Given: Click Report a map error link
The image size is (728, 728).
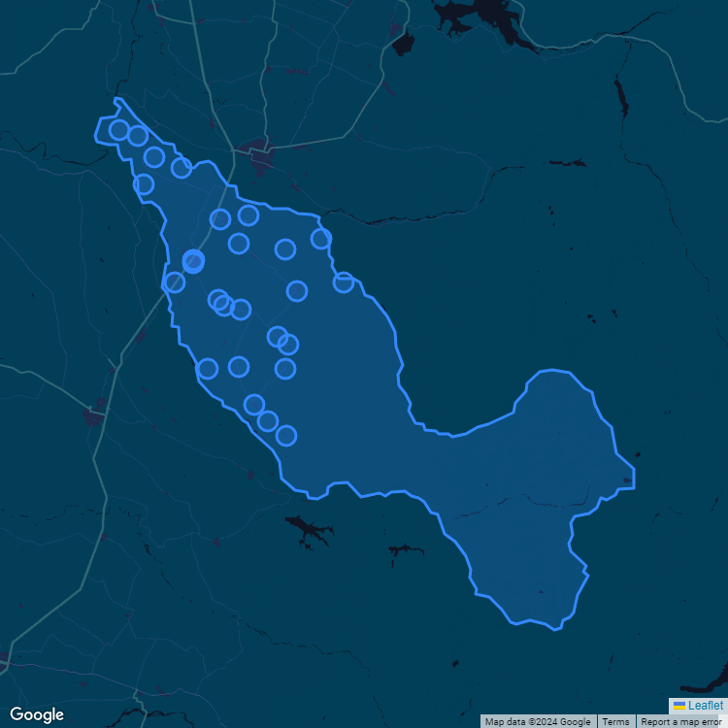Looking at the screenshot, I should click(x=680, y=721).
